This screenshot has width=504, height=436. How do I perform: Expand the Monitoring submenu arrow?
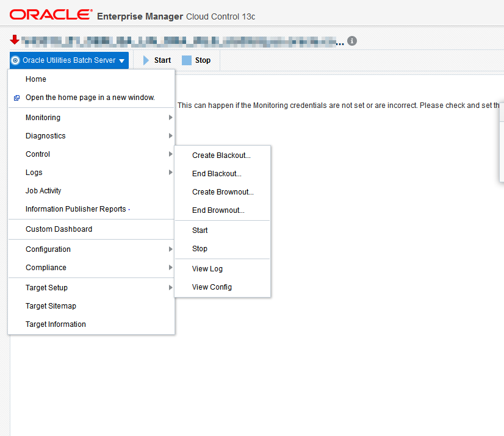[171, 118]
